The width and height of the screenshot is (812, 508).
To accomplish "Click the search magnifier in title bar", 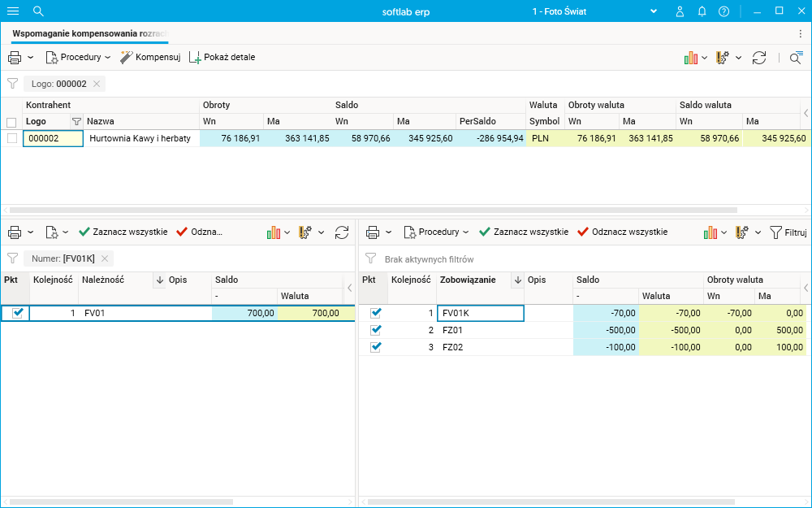I will [x=38, y=11].
